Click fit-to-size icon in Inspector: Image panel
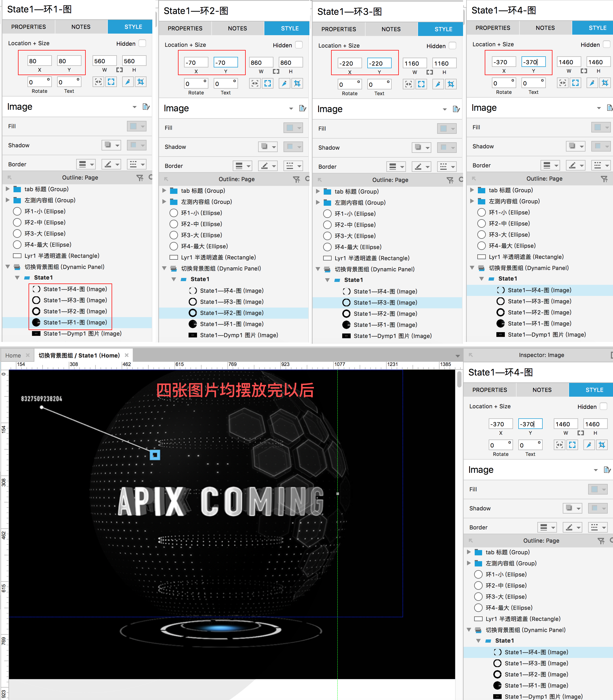Screen dimensions: 613x700 572,445
